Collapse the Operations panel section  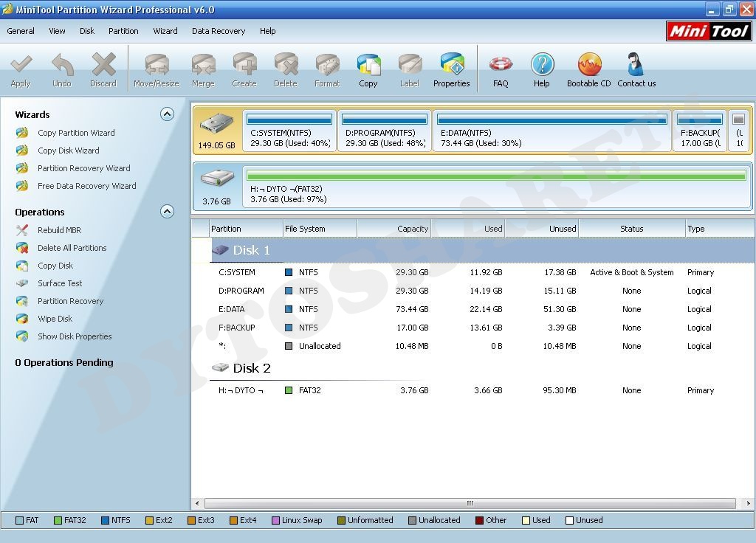pyautogui.click(x=167, y=212)
